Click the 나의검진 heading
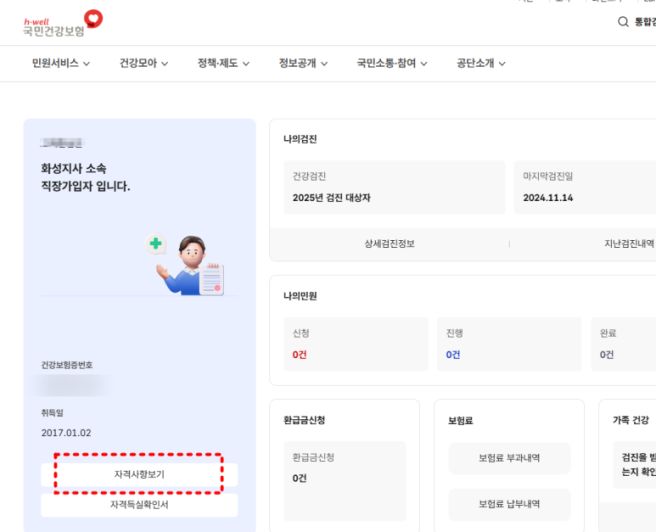Viewport: 656px width, 532px height. click(x=300, y=139)
